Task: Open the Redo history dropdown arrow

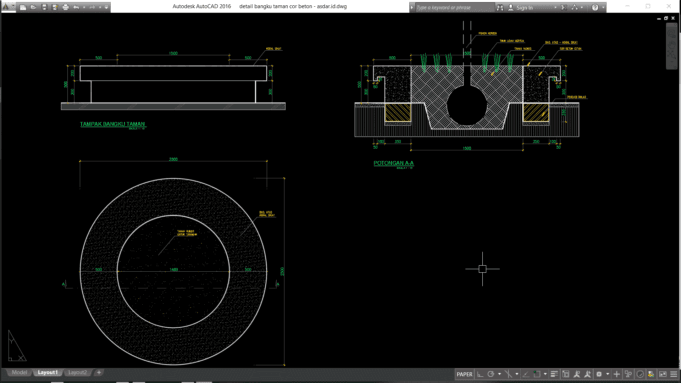Action: [99, 7]
